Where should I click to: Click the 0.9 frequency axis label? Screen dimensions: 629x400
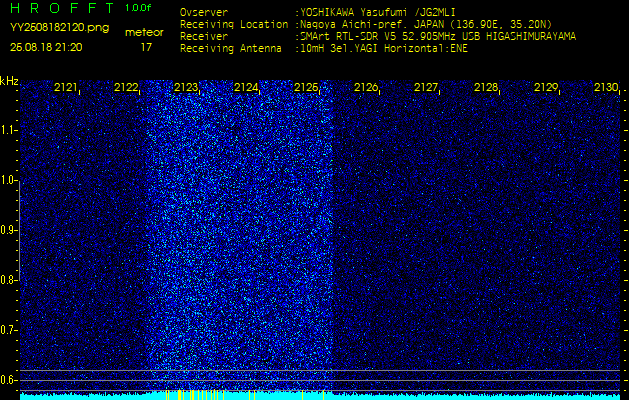tap(8, 230)
